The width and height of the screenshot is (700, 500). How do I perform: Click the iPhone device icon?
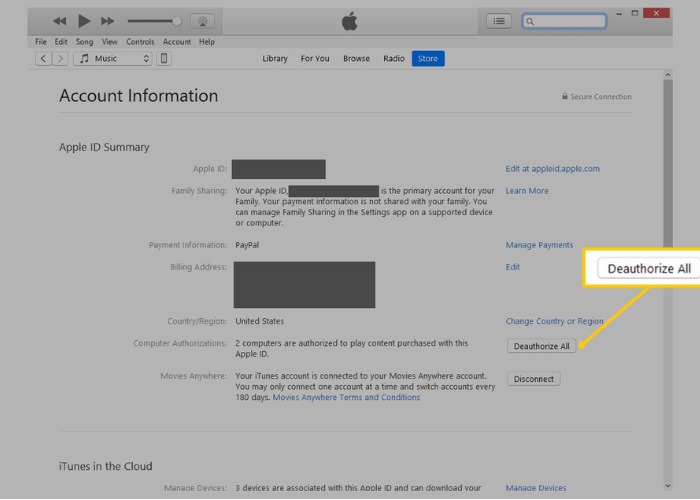coord(164,58)
